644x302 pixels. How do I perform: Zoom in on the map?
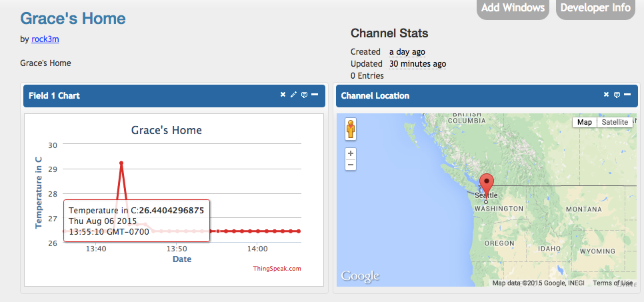351,153
